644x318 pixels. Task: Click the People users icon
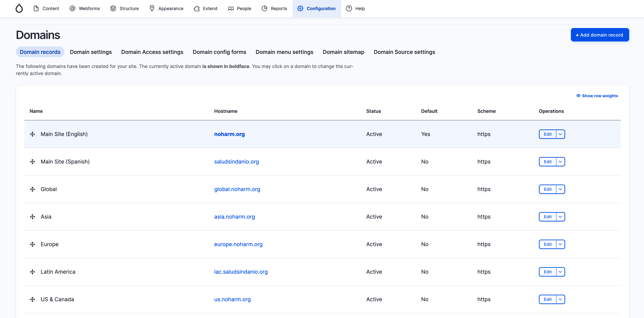click(231, 9)
